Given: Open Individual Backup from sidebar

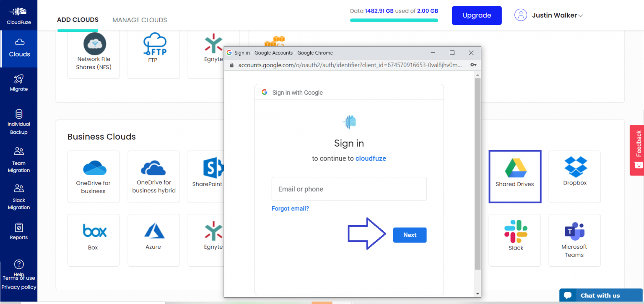Looking at the screenshot, I should pos(18,121).
